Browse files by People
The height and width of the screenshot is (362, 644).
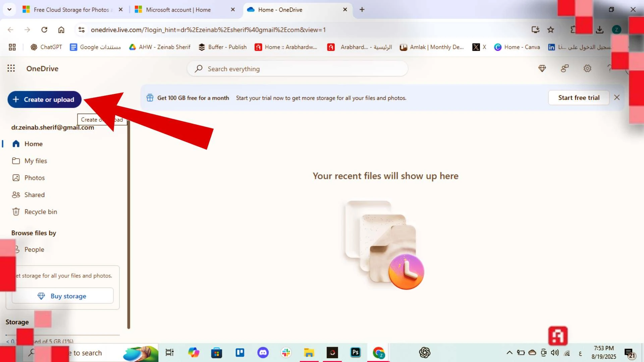click(34, 250)
